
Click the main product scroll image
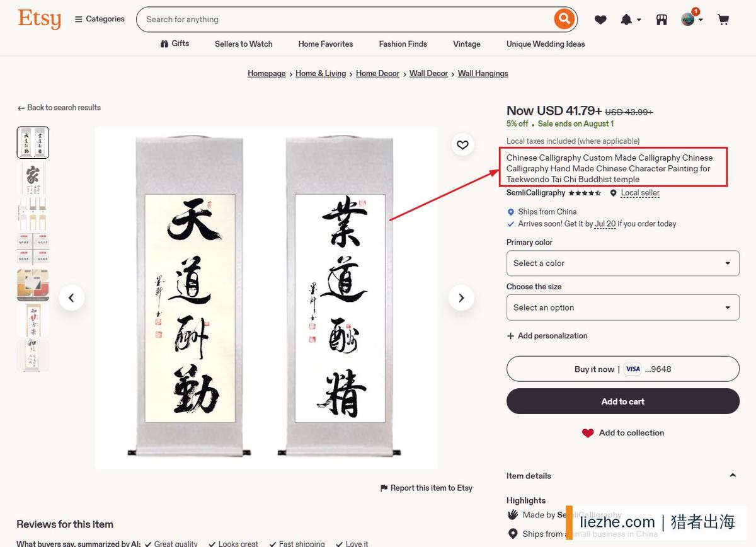266,297
